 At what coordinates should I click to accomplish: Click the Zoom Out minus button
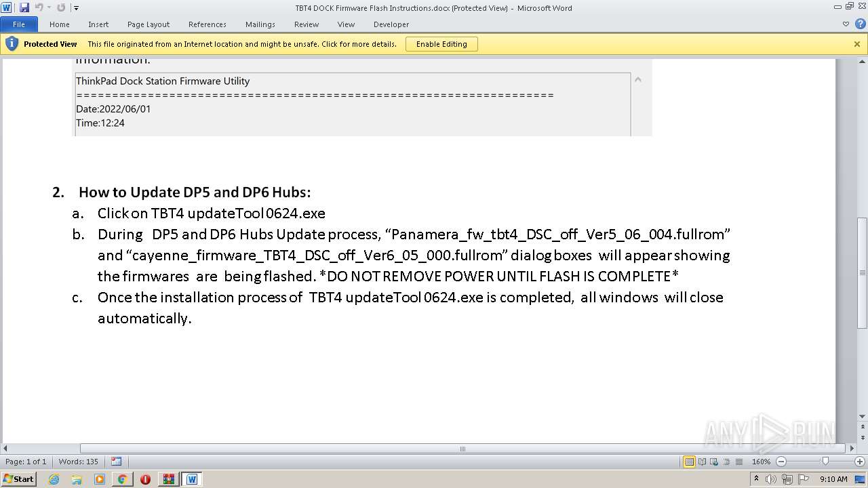click(x=781, y=462)
